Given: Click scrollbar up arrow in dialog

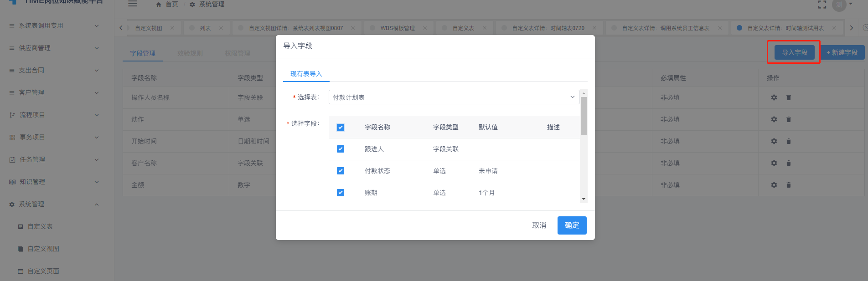Looking at the screenshot, I should coord(584,93).
